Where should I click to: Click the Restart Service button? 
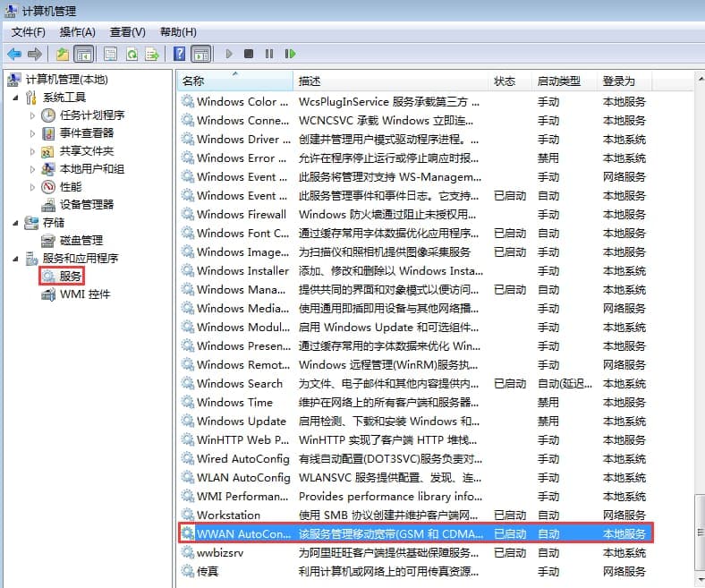point(290,54)
